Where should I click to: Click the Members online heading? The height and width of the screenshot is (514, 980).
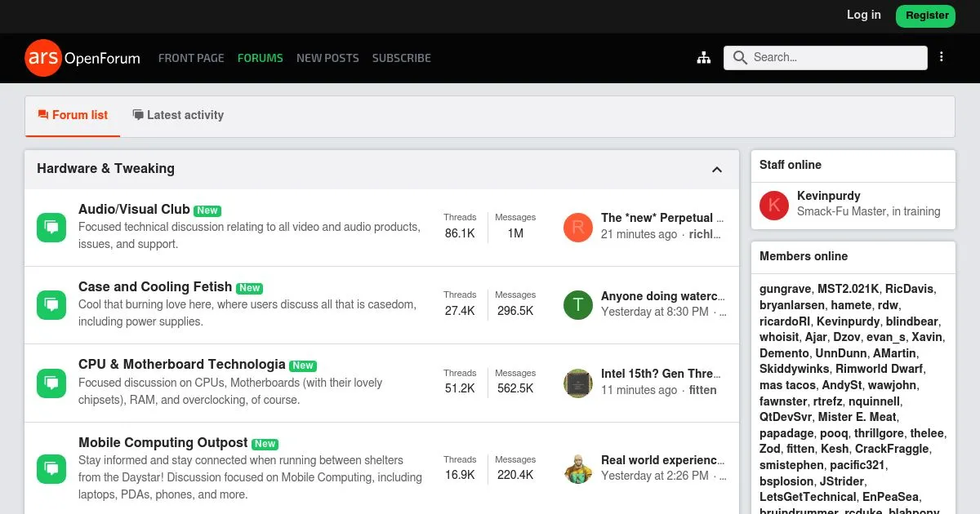point(804,256)
